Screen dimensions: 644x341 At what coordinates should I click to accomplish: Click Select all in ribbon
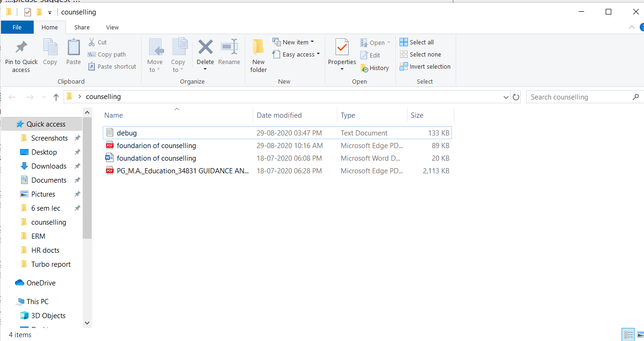(x=417, y=42)
